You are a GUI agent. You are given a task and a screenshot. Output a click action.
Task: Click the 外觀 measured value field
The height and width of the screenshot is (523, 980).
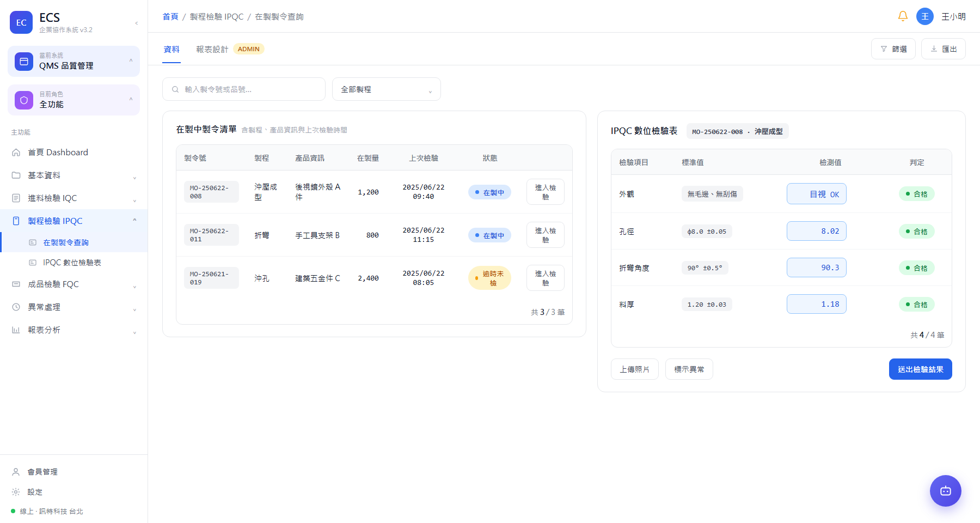click(817, 194)
